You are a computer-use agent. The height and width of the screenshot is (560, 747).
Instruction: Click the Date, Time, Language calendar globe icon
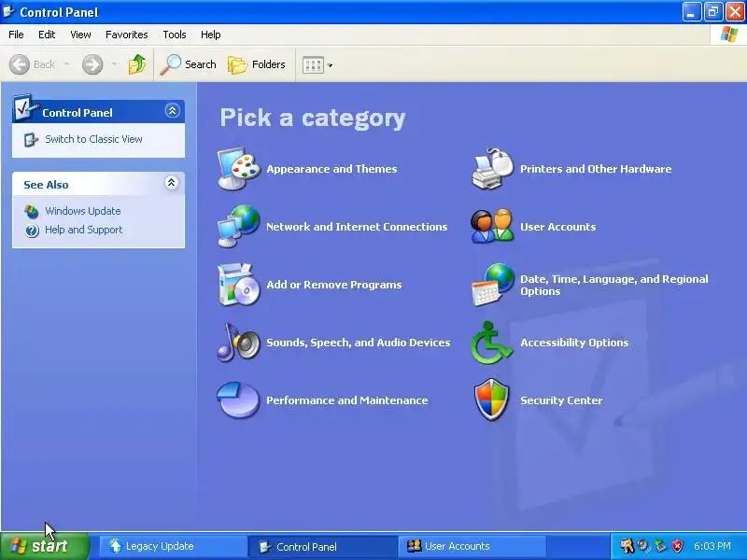(493, 285)
